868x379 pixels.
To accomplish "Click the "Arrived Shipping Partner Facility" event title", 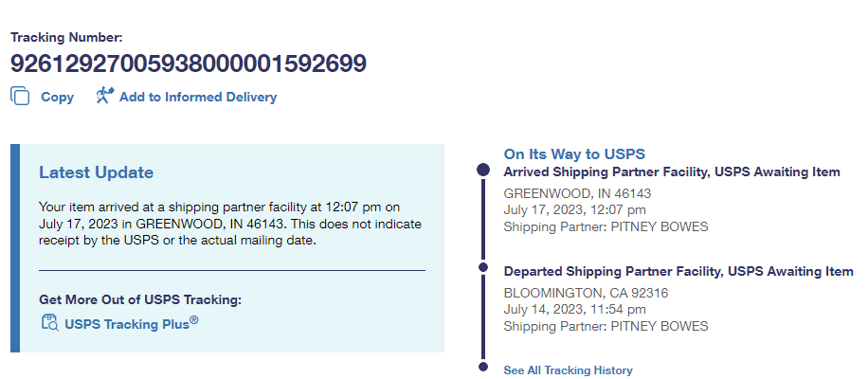I will pos(671,172).
